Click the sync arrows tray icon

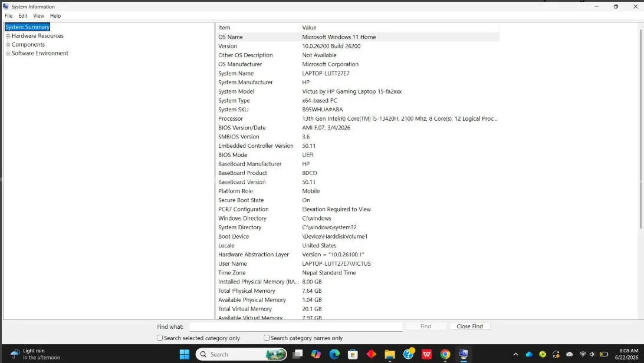(x=556, y=354)
